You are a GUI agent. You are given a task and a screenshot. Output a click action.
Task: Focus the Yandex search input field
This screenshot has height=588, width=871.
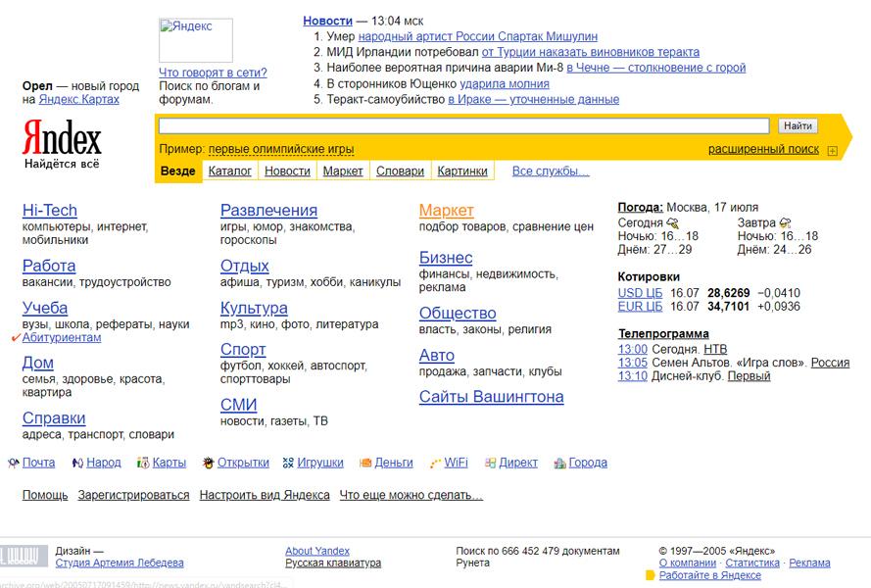pos(463,125)
